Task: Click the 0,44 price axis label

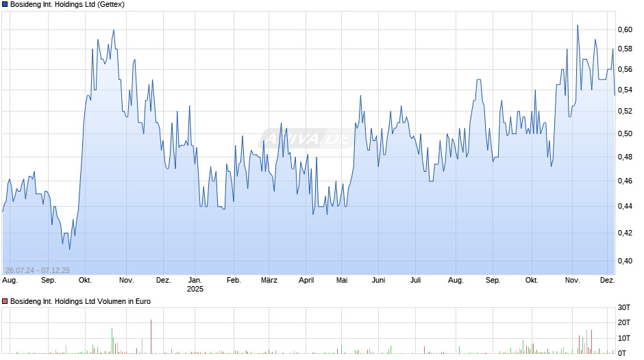Action: click(625, 206)
